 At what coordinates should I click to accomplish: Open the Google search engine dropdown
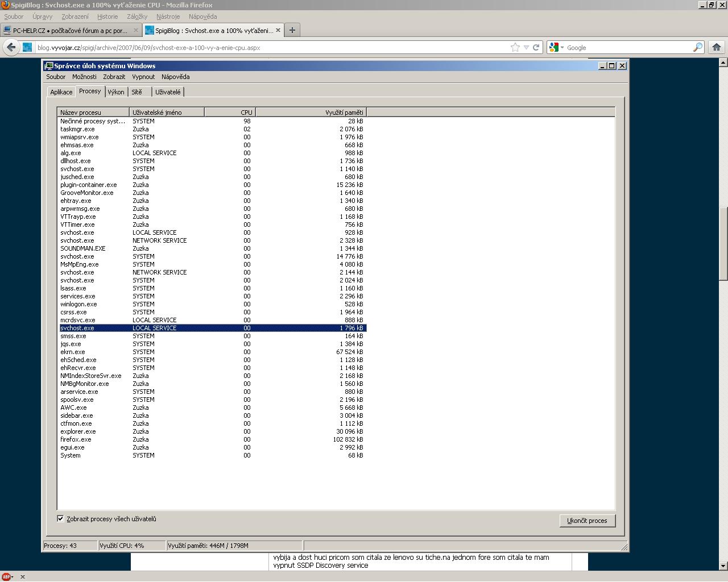pos(556,48)
